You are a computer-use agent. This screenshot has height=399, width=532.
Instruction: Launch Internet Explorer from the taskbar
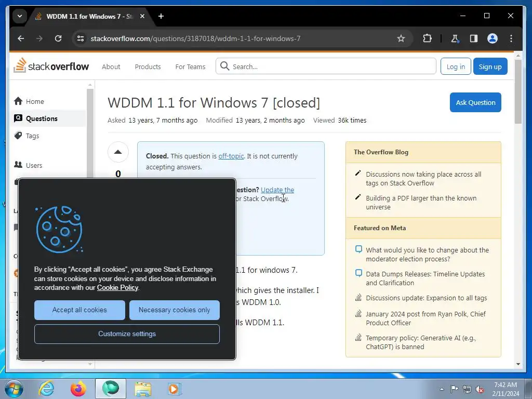(46, 389)
